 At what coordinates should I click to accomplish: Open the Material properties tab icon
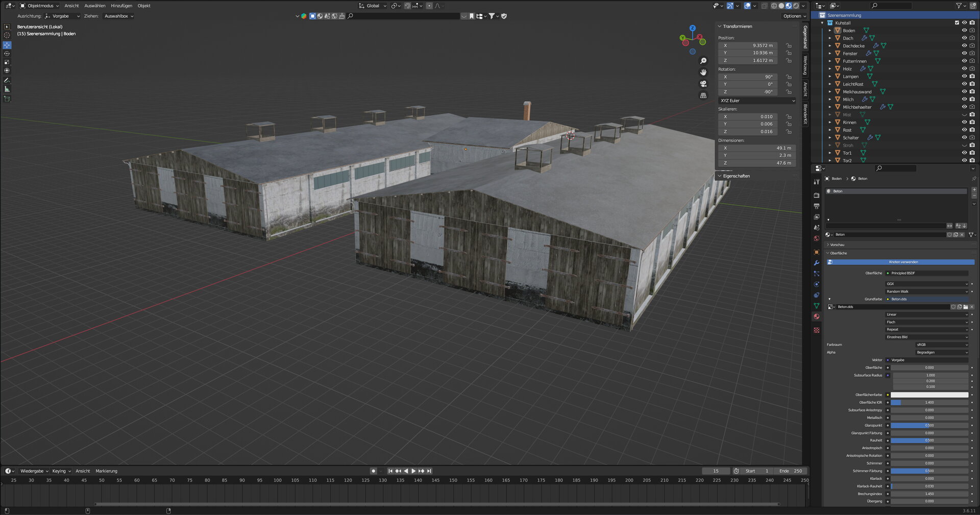tap(817, 316)
